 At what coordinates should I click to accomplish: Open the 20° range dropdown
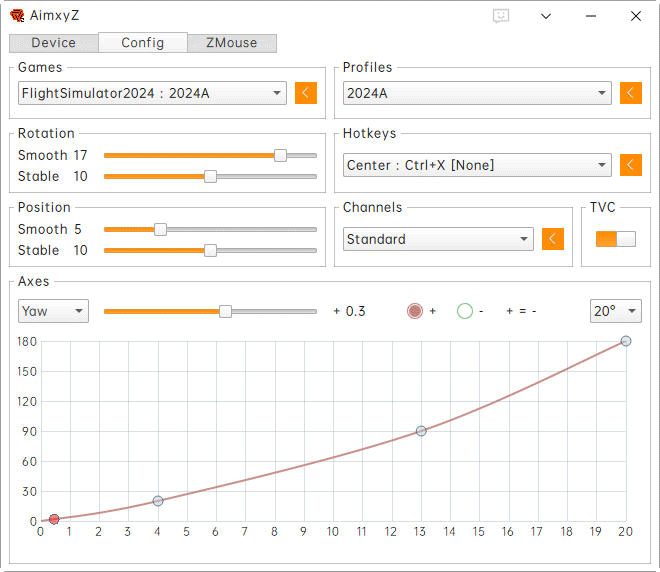coord(615,311)
